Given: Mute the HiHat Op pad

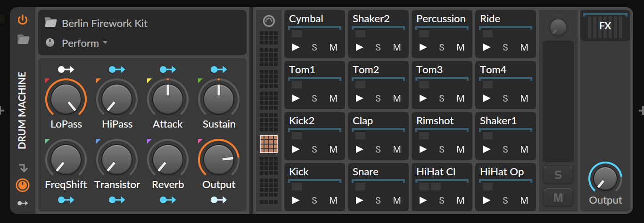Looking at the screenshot, I should pyautogui.click(x=524, y=200).
